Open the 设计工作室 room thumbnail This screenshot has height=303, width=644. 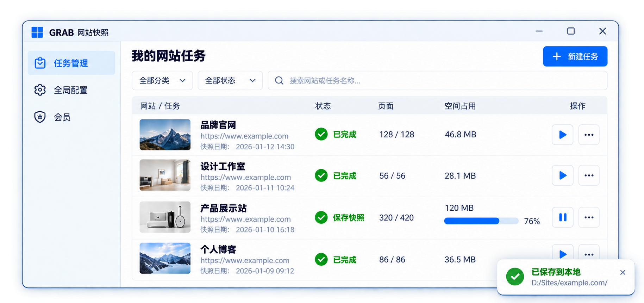click(165, 175)
